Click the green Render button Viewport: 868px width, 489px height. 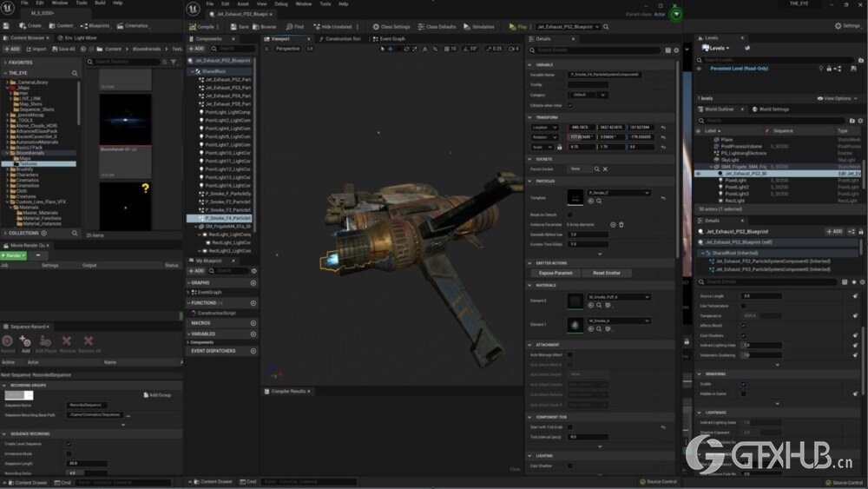point(13,256)
